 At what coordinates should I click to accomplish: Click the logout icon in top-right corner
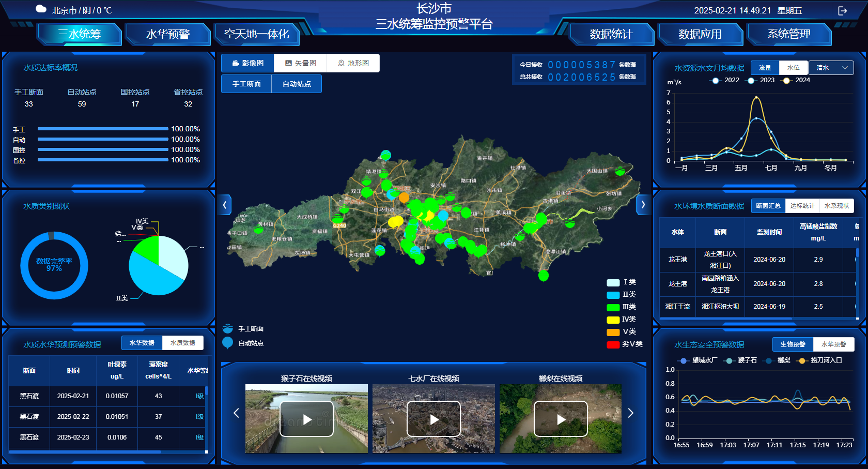(x=842, y=11)
